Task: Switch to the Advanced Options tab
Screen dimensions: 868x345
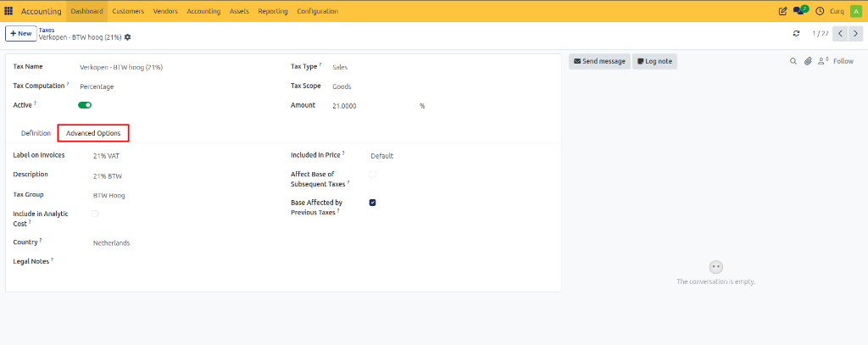Action: coord(93,133)
